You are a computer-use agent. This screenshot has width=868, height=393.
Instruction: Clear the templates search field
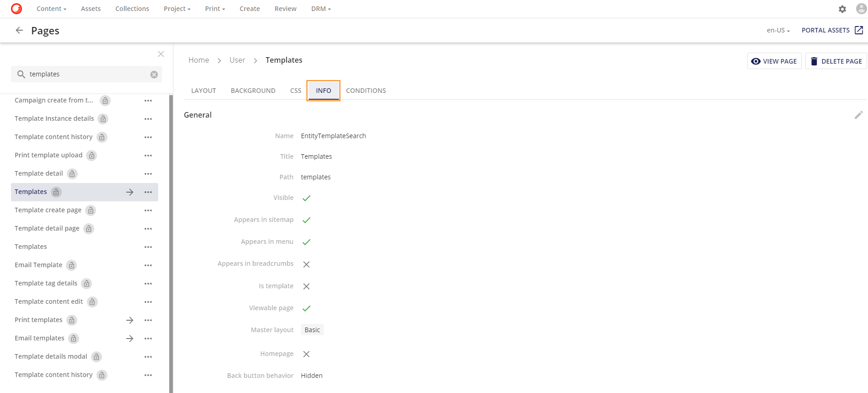pyautogui.click(x=154, y=75)
